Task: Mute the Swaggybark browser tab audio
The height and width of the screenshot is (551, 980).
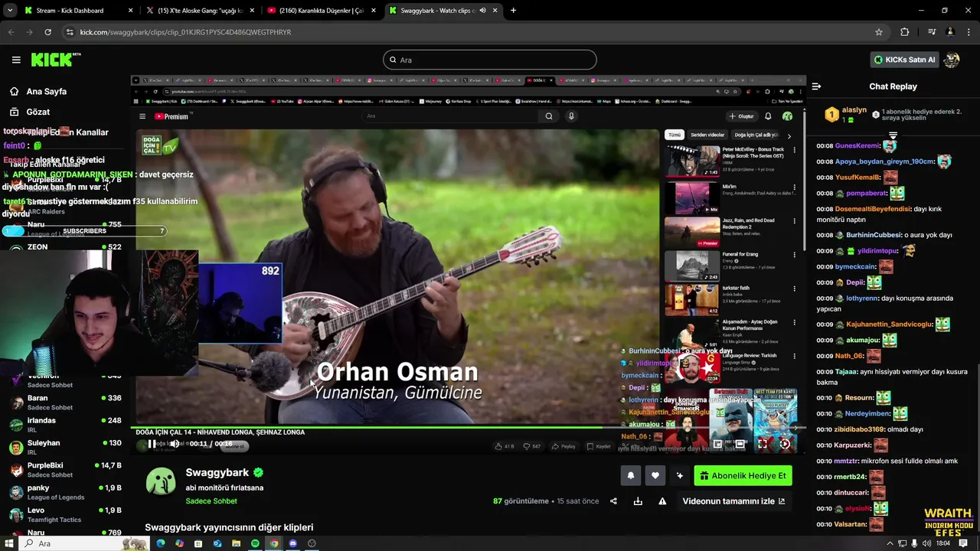Action: pos(482,11)
